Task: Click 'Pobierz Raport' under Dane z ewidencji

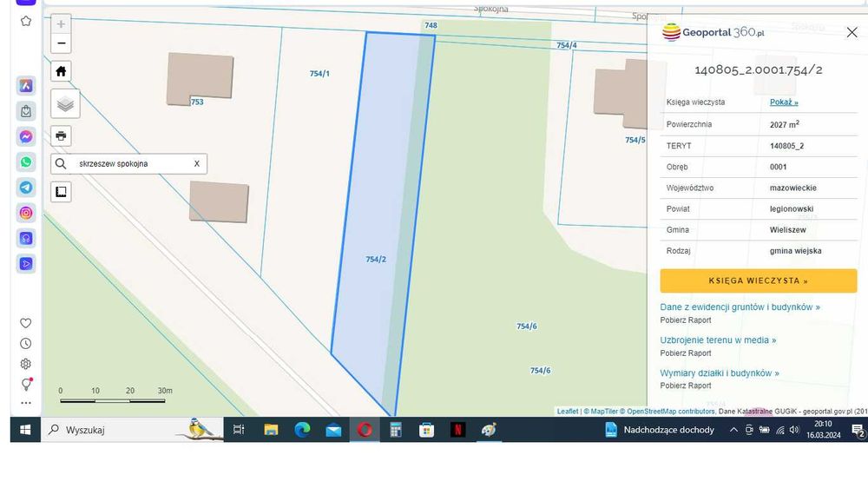Action: (x=686, y=320)
